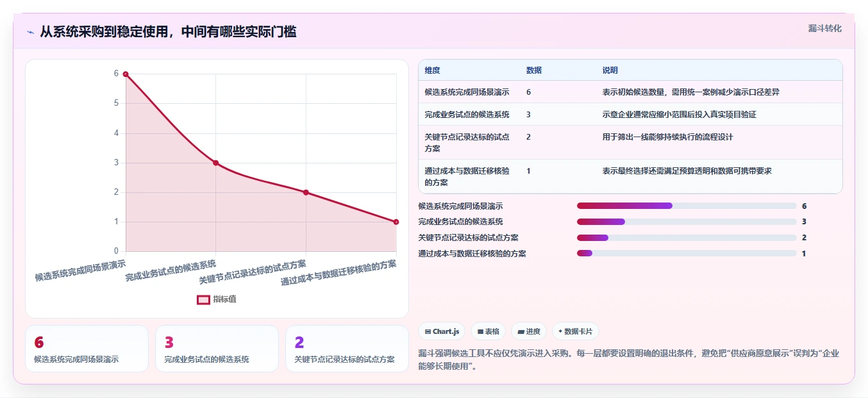
Task: Click table cell 候选系统完成同场景演示
Action: tap(467, 92)
